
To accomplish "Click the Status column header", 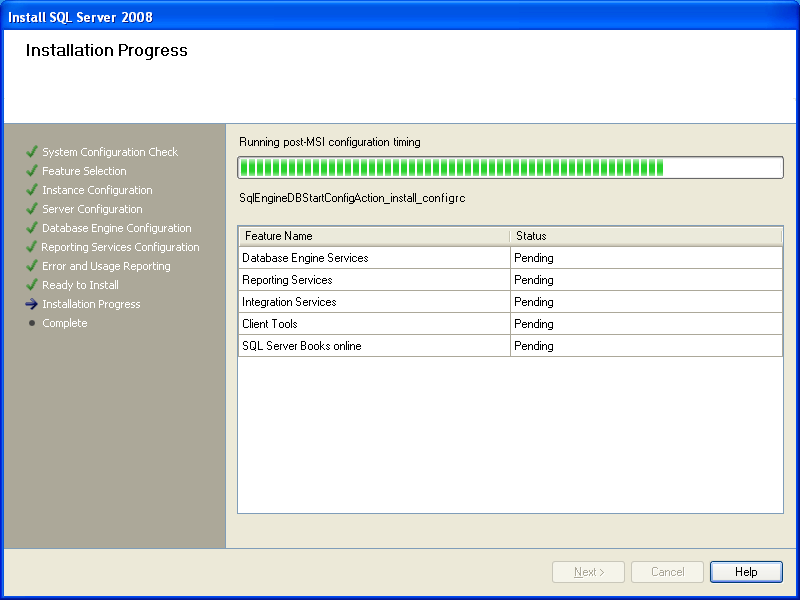I will 645,236.
